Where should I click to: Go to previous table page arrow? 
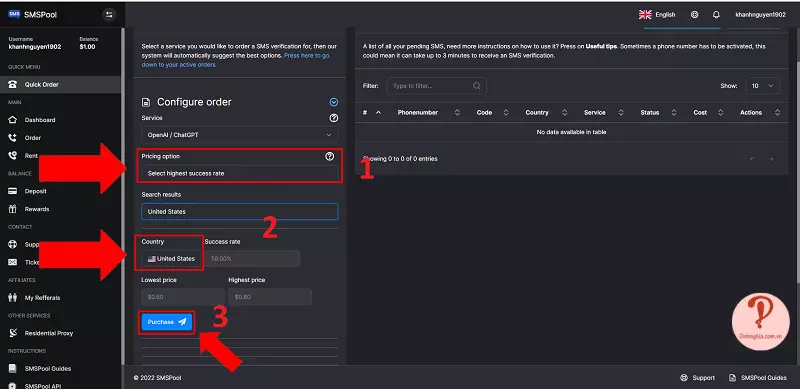(753, 159)
